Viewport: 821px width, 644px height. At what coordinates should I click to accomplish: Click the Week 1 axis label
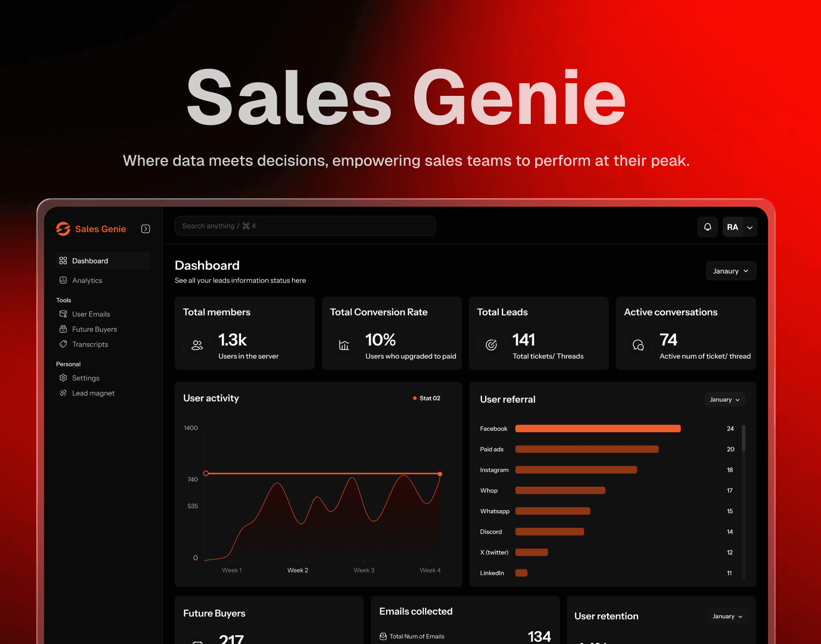click(x=231, y=570)
